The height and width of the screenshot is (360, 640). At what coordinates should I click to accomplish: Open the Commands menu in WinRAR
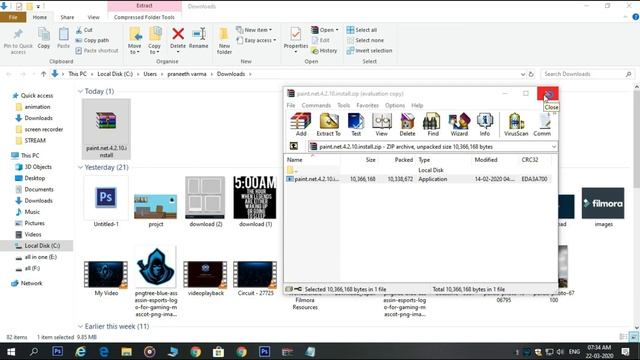pos(316,105)
